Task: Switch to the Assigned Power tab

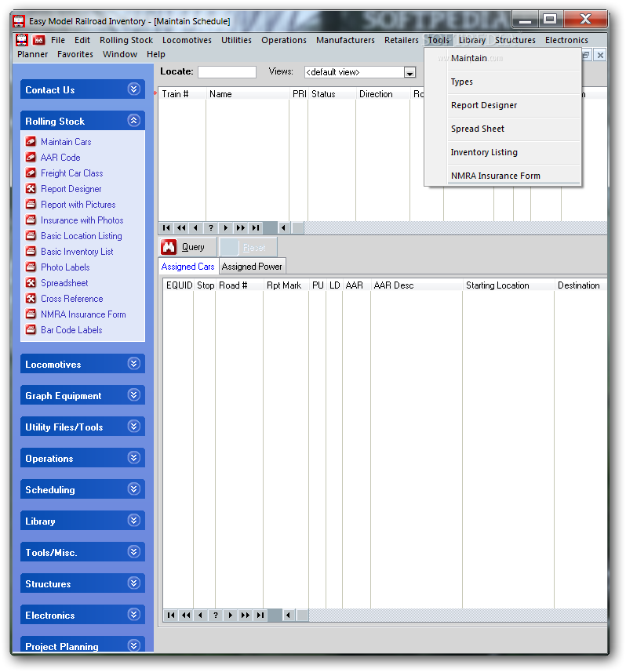Action: click(x=252, y=267)
